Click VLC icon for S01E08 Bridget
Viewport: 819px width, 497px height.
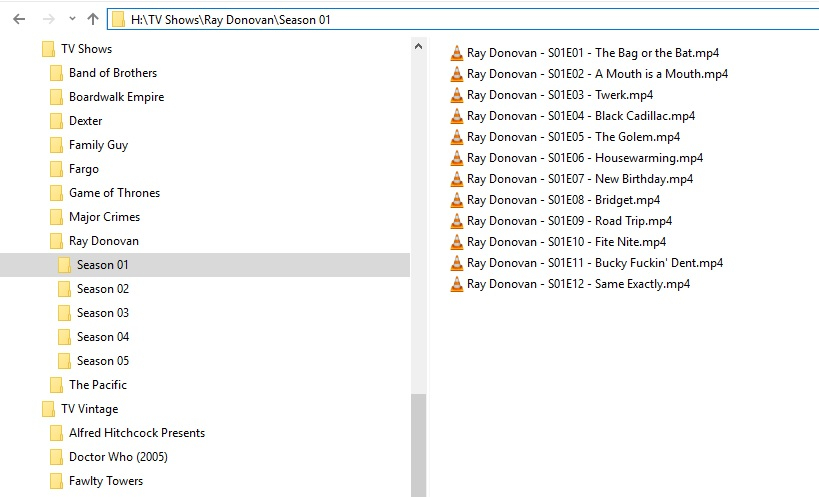coord(457,200)
